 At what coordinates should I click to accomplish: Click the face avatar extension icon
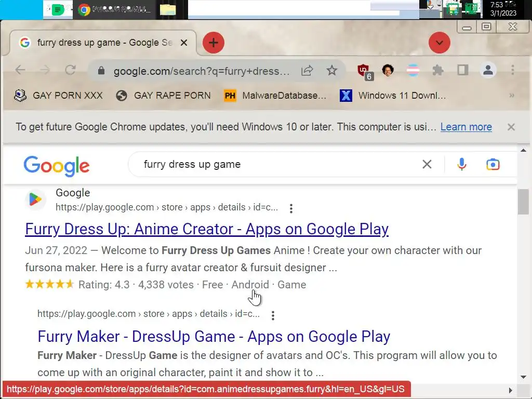coord(388,70)
